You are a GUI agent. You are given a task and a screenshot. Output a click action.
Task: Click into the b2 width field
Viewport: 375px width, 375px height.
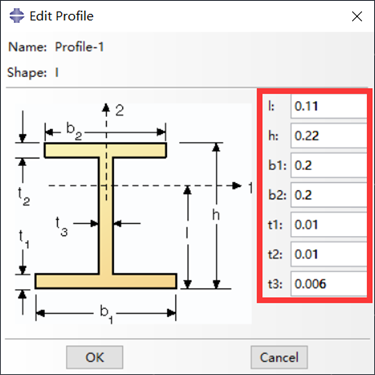tap(329, 195)
